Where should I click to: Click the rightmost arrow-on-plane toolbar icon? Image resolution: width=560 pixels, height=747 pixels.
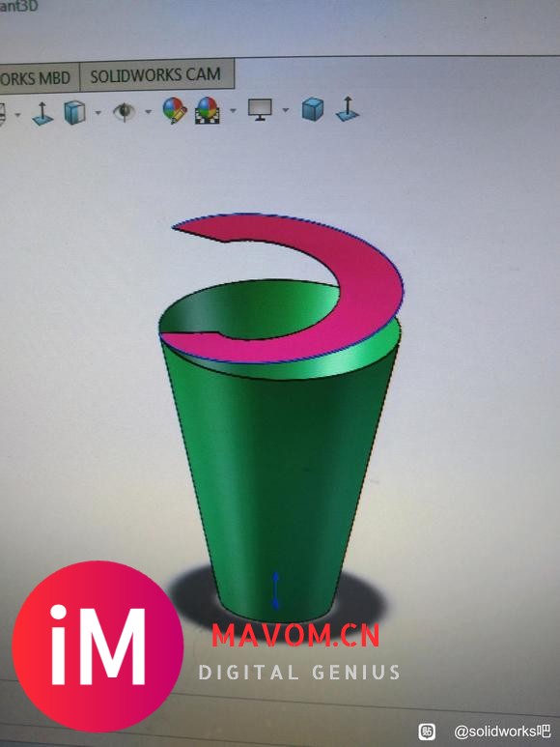click(348, 108)
